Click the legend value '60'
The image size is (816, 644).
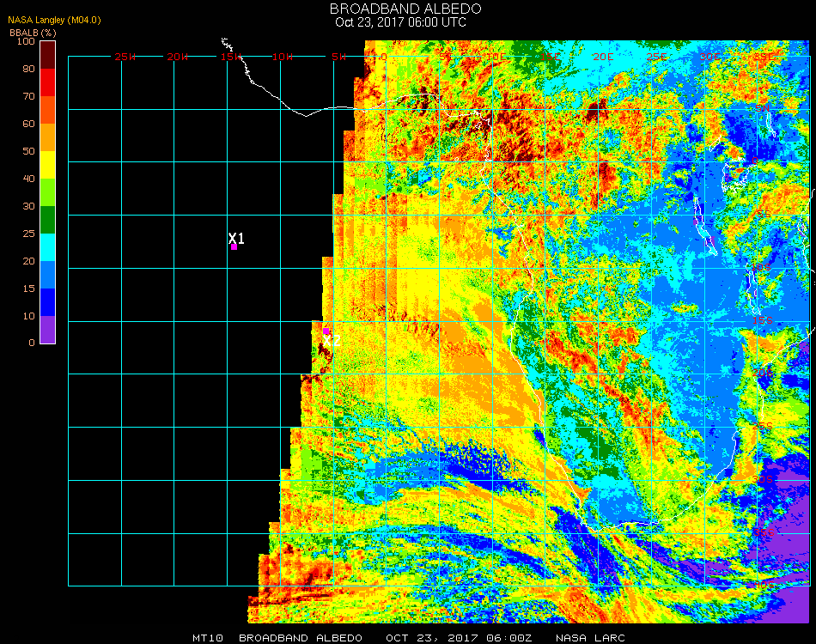pos(28,124)
